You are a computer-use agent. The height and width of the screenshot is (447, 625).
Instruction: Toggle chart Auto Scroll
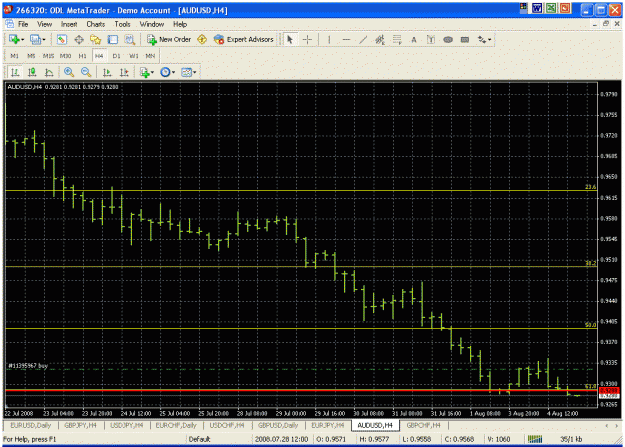[107, 72]
